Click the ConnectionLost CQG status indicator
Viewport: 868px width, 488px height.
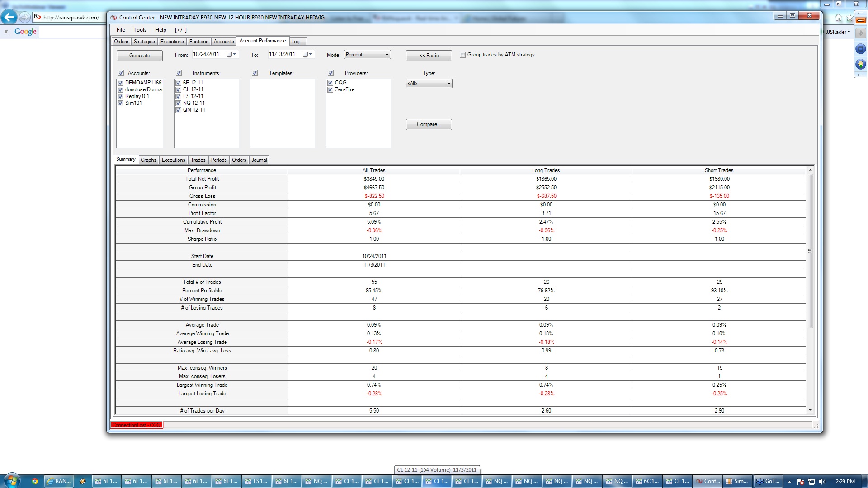137,425
